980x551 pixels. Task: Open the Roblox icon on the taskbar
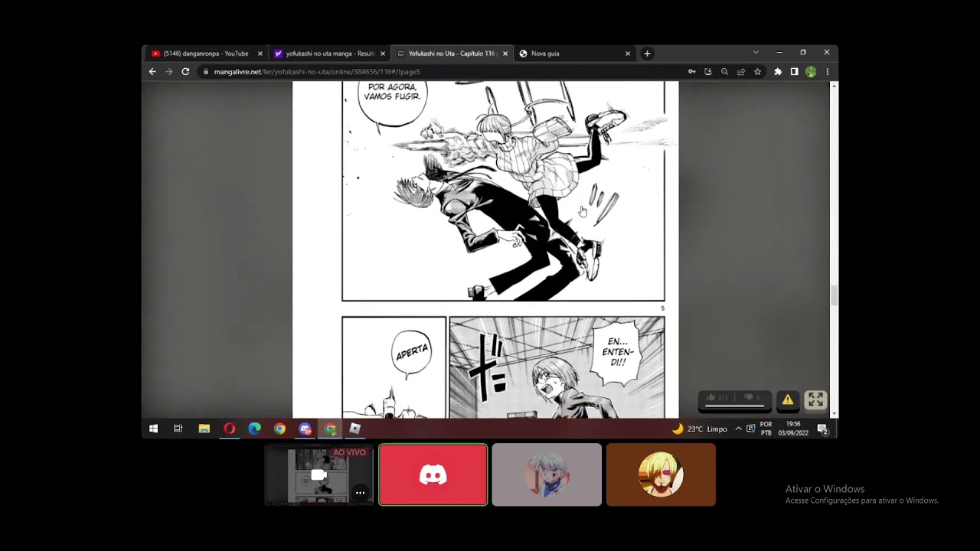click(355, 429)
